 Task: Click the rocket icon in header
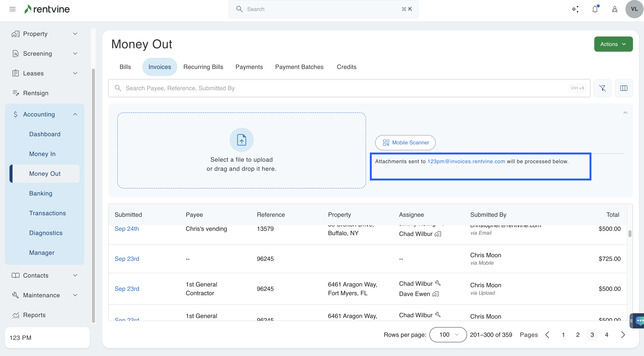(x=615, y=9)
